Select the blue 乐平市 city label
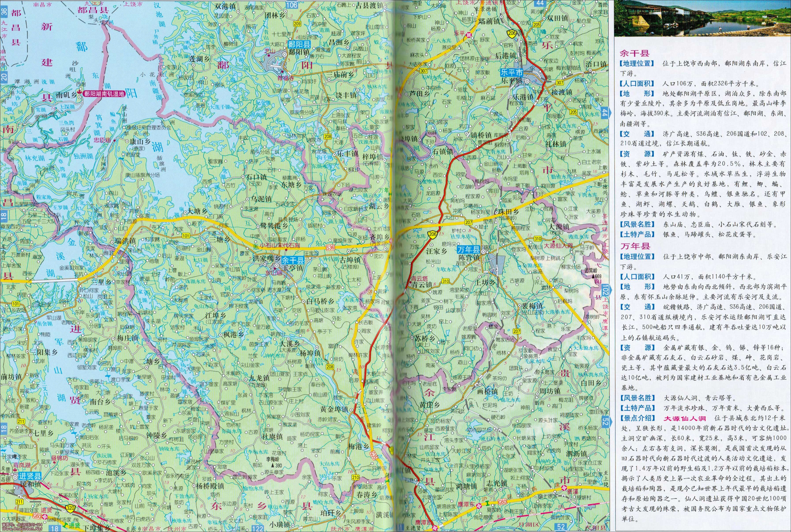The height and width of the screenshot is (532, 791). [x=512, y=72]
